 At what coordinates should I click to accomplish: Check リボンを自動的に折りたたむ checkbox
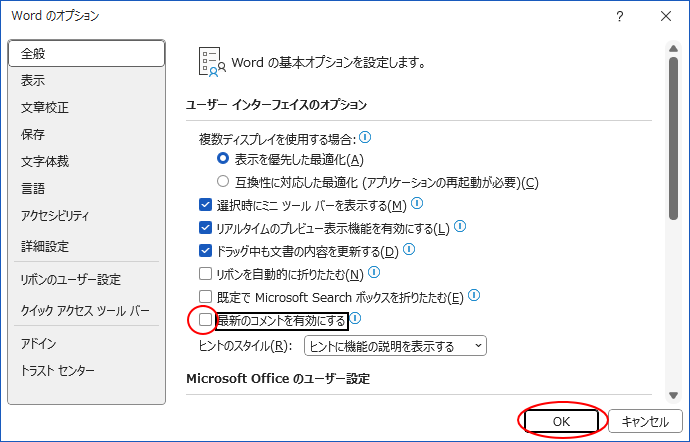point(206,273)
